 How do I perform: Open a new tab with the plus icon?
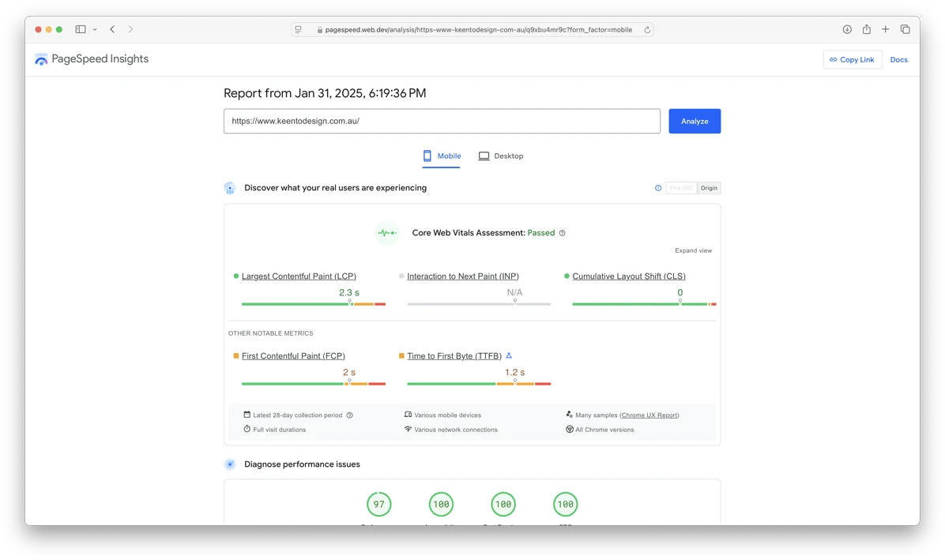[885, 29]
